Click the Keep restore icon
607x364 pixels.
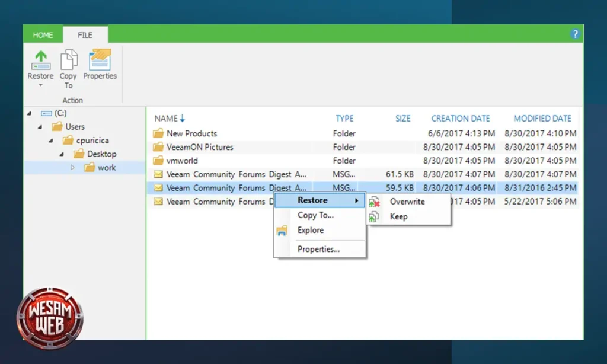(x=375, y=216)
